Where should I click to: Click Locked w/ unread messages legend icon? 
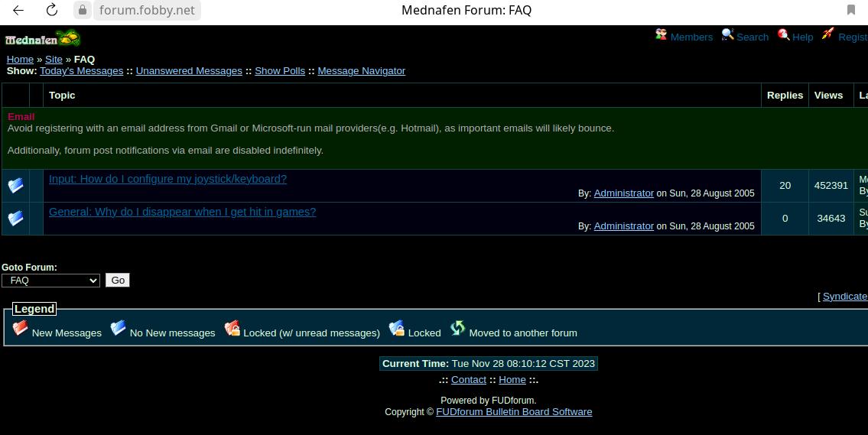232,328
